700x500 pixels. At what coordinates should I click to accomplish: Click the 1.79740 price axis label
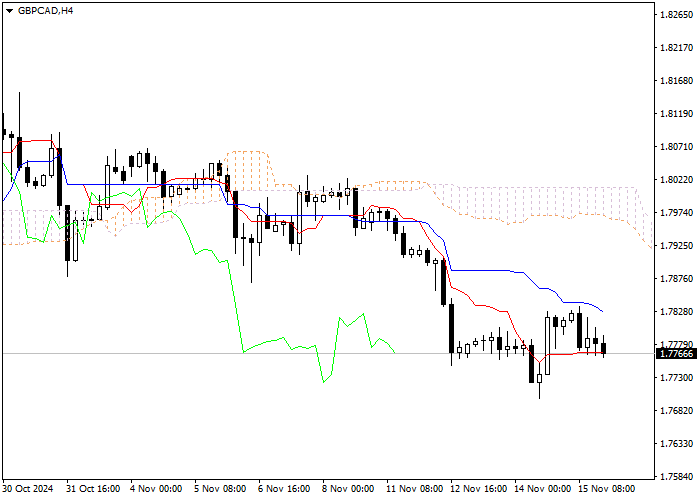coord(676,212)
